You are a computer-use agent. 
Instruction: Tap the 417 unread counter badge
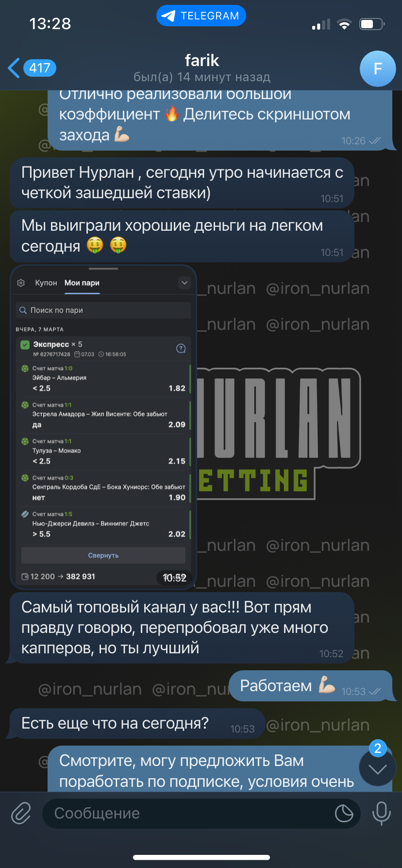[40, 68]
